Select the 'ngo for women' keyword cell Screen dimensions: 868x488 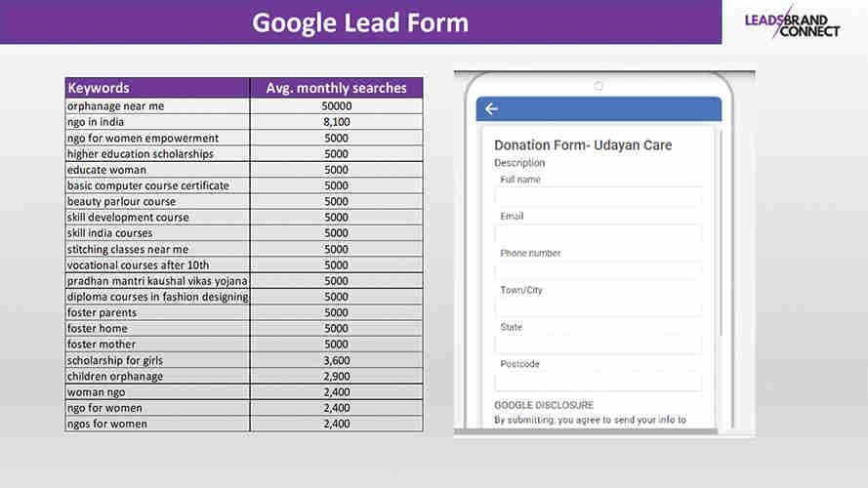[x=157, y=408]
